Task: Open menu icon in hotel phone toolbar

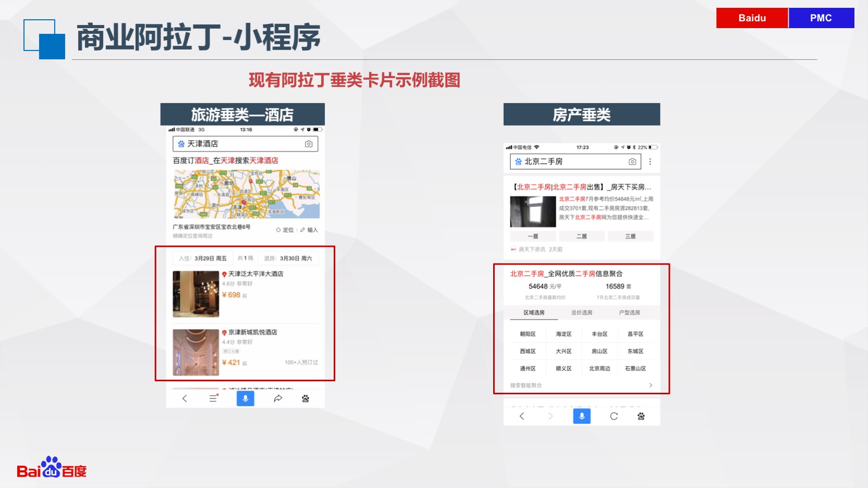Action: tap(213, 398)
